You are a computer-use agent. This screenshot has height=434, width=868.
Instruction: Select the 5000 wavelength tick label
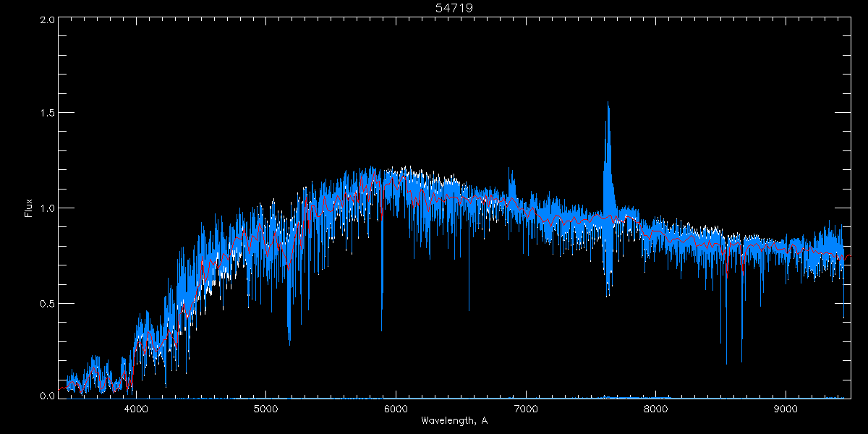coord(265,409)
